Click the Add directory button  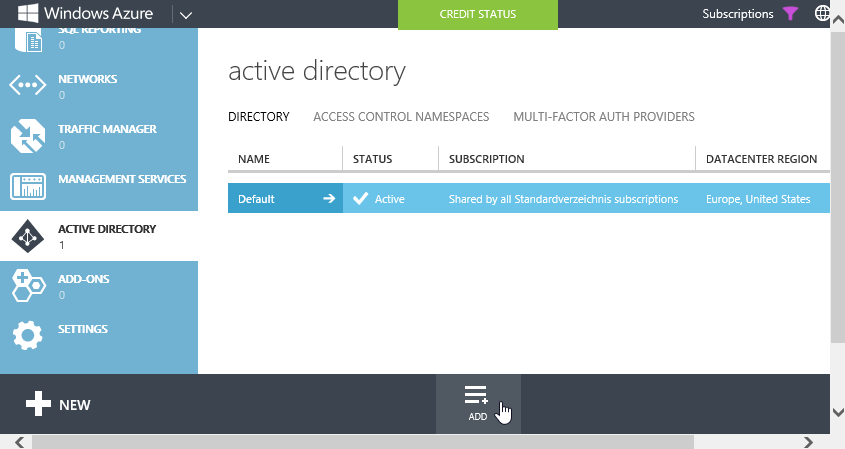(478, 404)
